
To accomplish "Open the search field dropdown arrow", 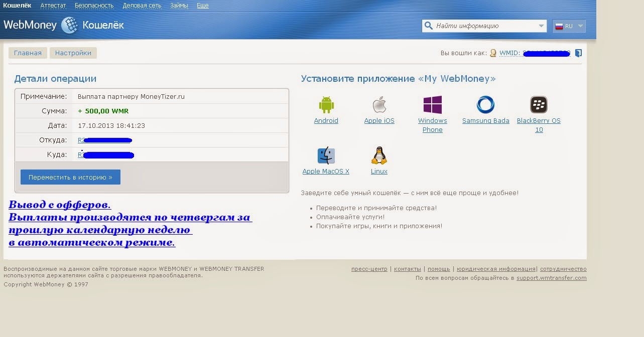I will 541,26.
